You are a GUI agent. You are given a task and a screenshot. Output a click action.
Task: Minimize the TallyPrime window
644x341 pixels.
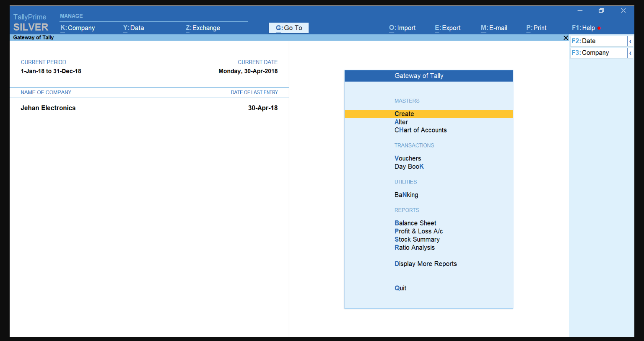point(580,10)
